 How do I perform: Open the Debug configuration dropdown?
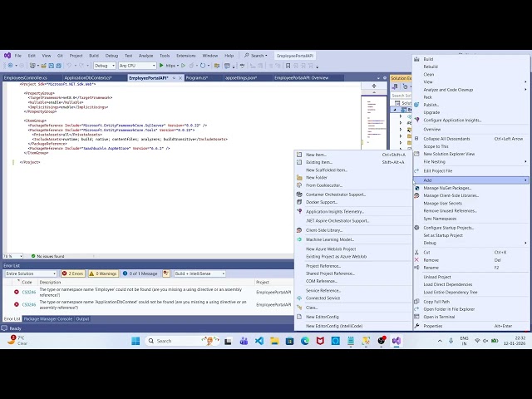[105, 66]
